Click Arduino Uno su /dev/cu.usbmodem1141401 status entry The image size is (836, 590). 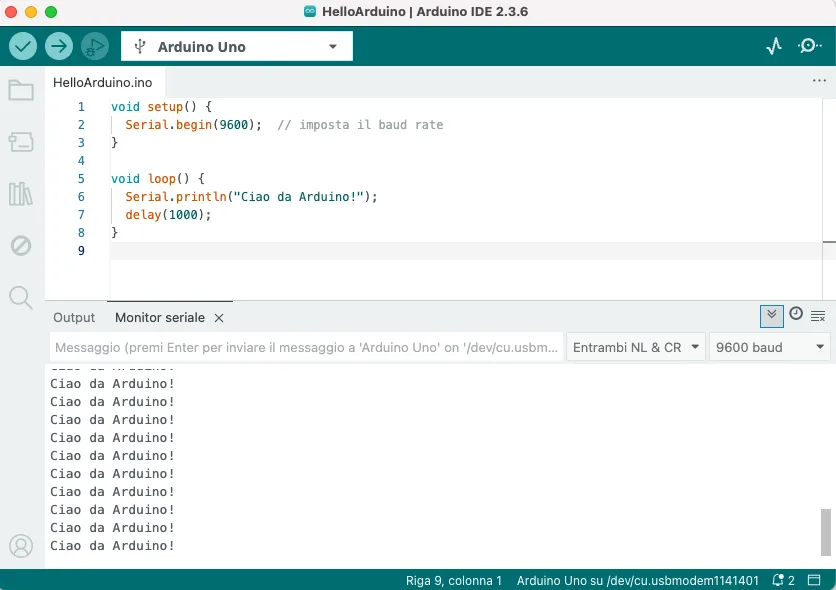pos(637,580)
